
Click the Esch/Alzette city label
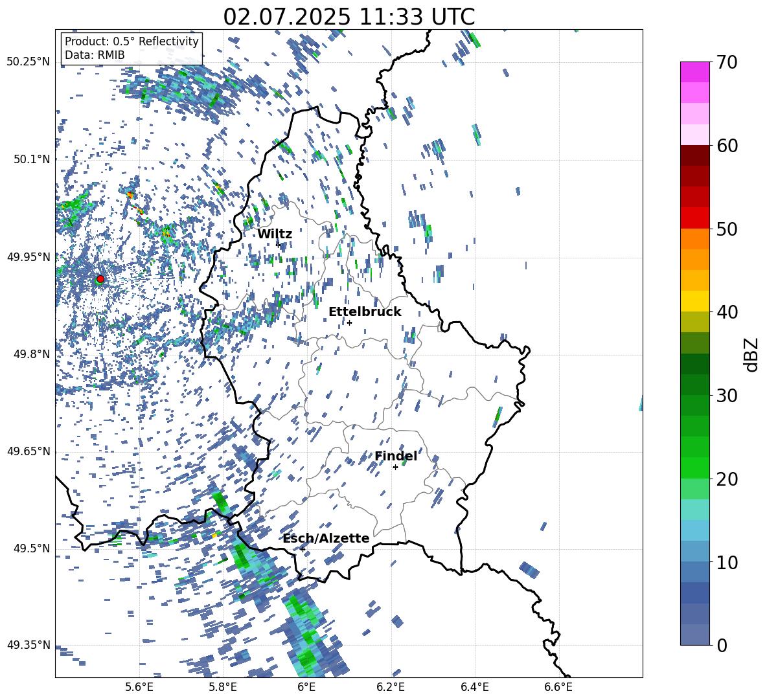pyautogui.click(x=326, y=538)
